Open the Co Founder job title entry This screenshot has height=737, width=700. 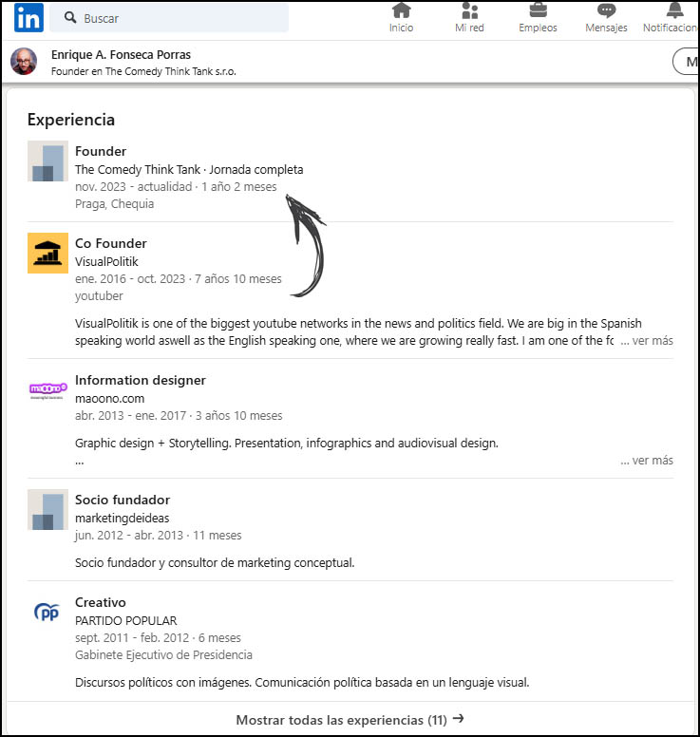click(x=111, y=243)
